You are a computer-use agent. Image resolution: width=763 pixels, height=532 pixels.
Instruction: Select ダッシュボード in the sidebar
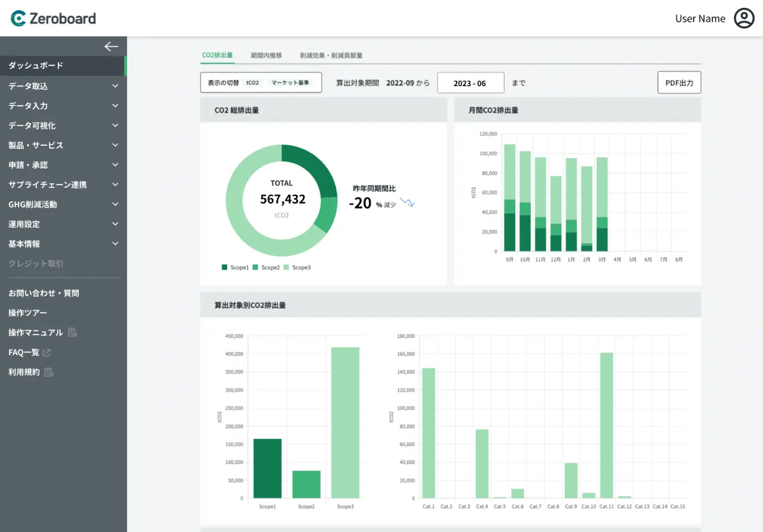click(x=63, y=66)
